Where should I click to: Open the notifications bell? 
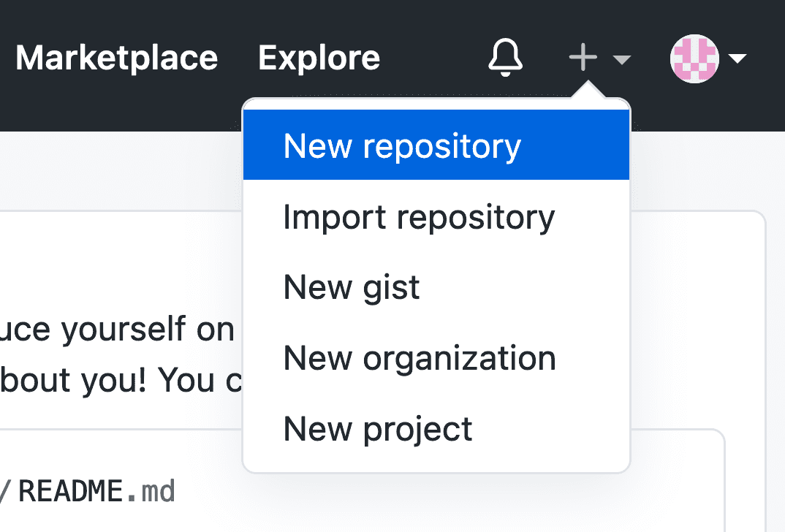coord(505,58)
